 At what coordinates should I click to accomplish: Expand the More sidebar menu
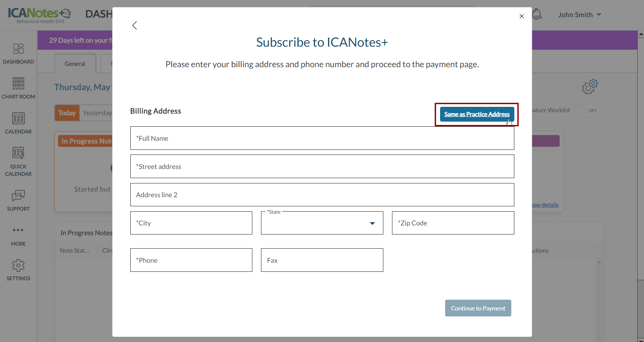coord(18,230)
